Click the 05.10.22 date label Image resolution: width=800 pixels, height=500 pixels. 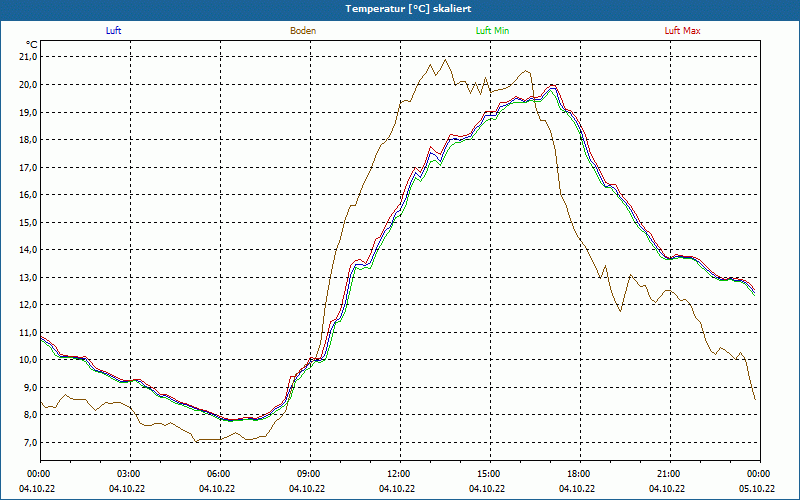click(x=757, y=488)
